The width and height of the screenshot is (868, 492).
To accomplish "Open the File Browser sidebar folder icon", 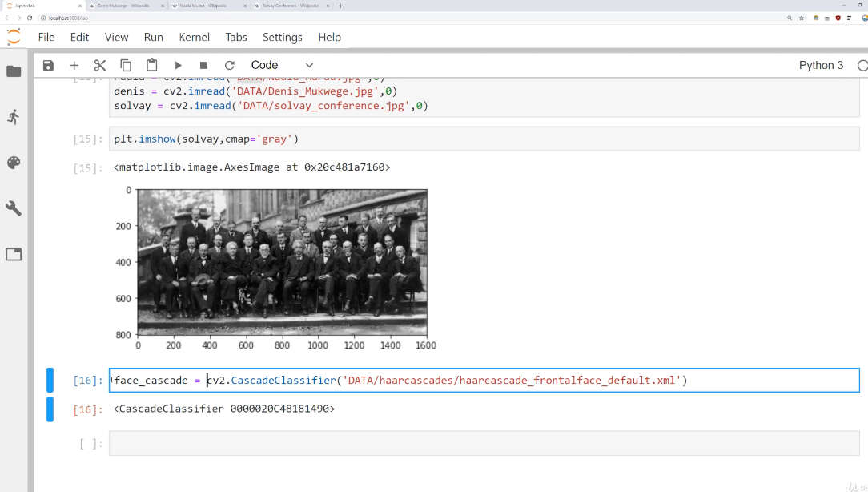I will [14, 71].
